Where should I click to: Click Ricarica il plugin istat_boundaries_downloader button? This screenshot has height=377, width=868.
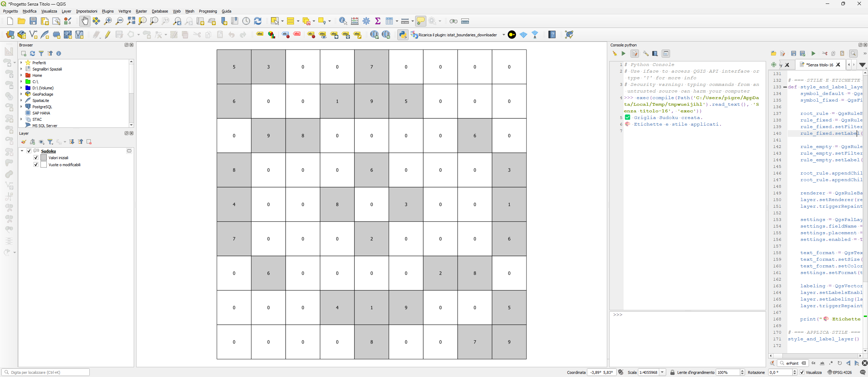(x=454, y=35)
